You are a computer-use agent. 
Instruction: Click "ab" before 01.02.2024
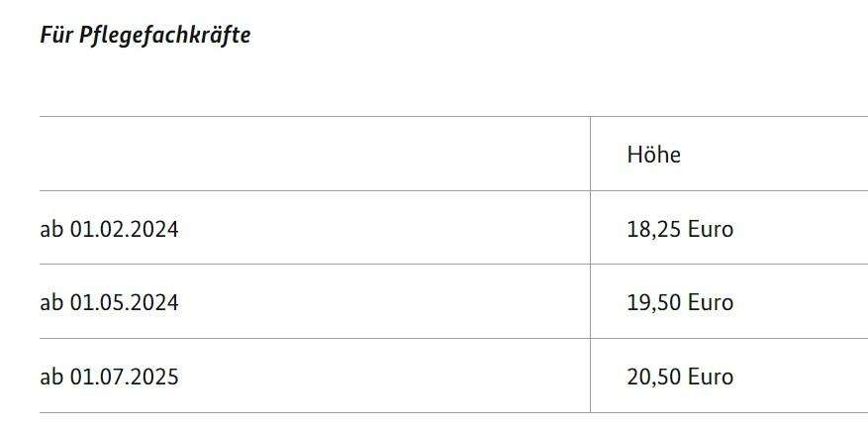[x=52, y=229]
